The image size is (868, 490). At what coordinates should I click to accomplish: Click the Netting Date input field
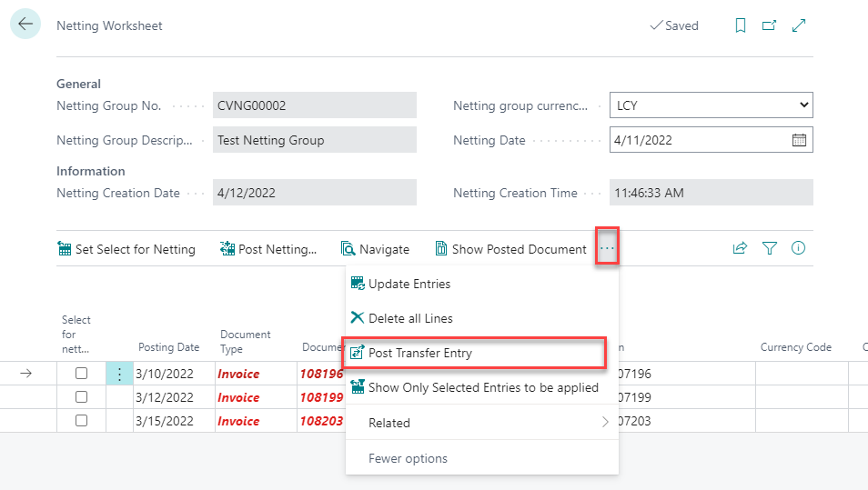click(696, 140)
